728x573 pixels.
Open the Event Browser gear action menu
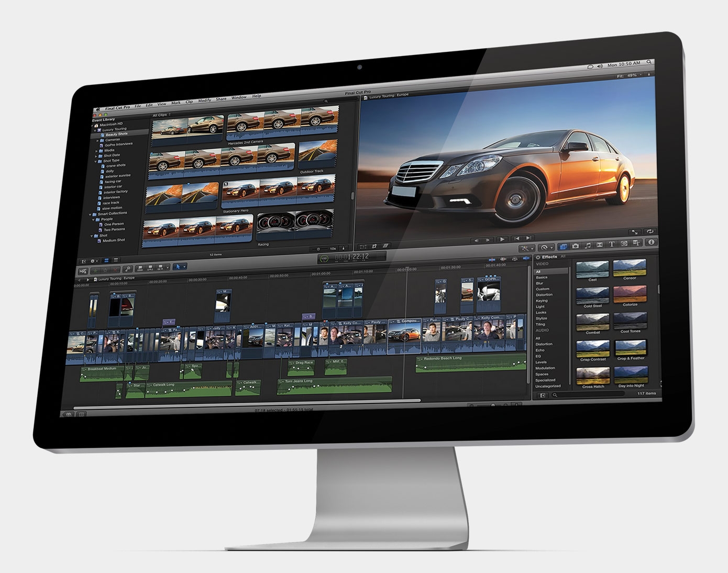tap(94, 261)
